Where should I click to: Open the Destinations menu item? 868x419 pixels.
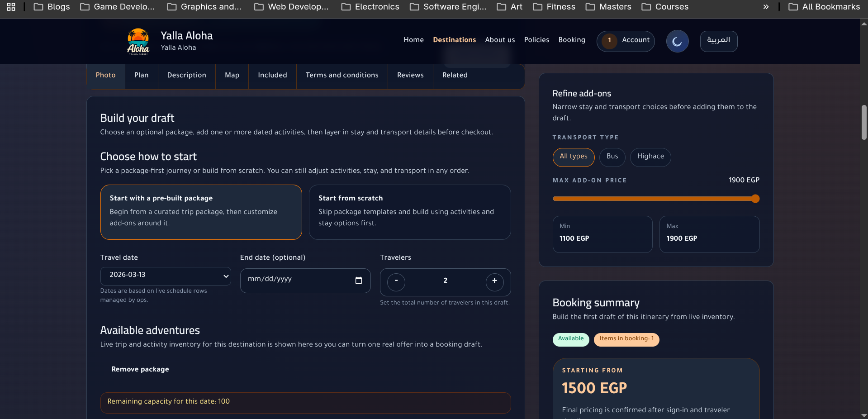[454, 41]
